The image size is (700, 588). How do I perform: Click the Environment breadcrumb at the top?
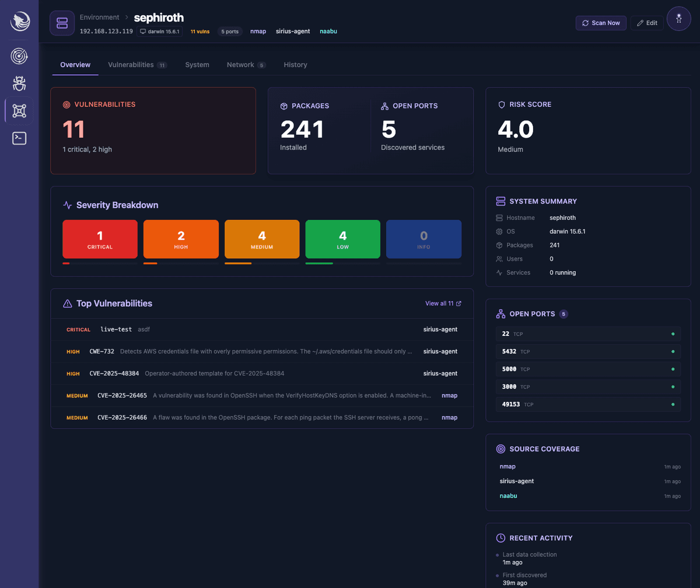(99, 17)
